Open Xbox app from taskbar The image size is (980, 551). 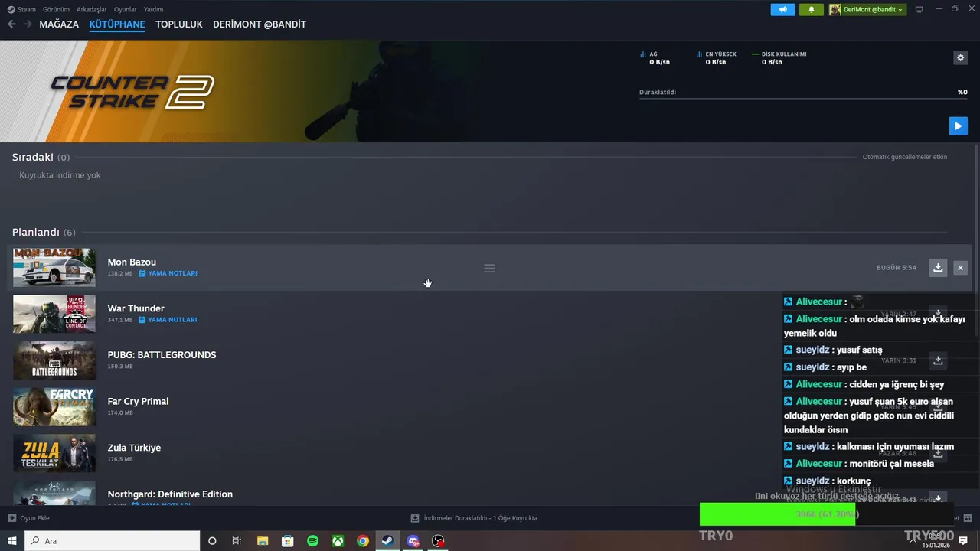click(x=338, y=541)
